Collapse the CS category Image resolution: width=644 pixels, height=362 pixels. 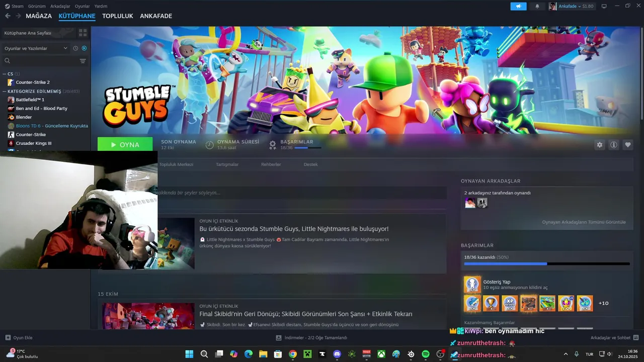pos(5,74)
